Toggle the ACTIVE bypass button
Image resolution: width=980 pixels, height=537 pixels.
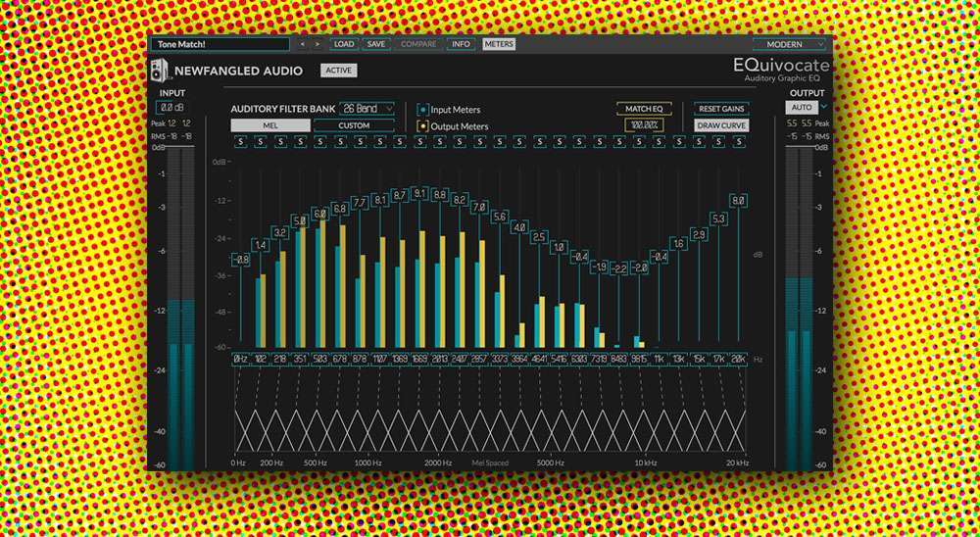click(x=339, y=71)
